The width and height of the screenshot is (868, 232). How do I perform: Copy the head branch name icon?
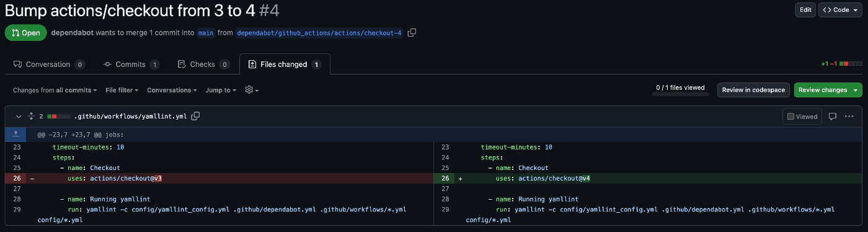412,32
